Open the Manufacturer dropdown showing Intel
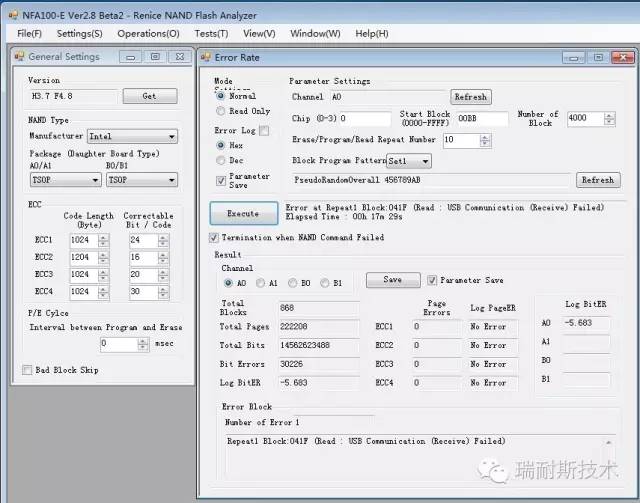This screenshot has height=503, width=640. pos(132,136)
